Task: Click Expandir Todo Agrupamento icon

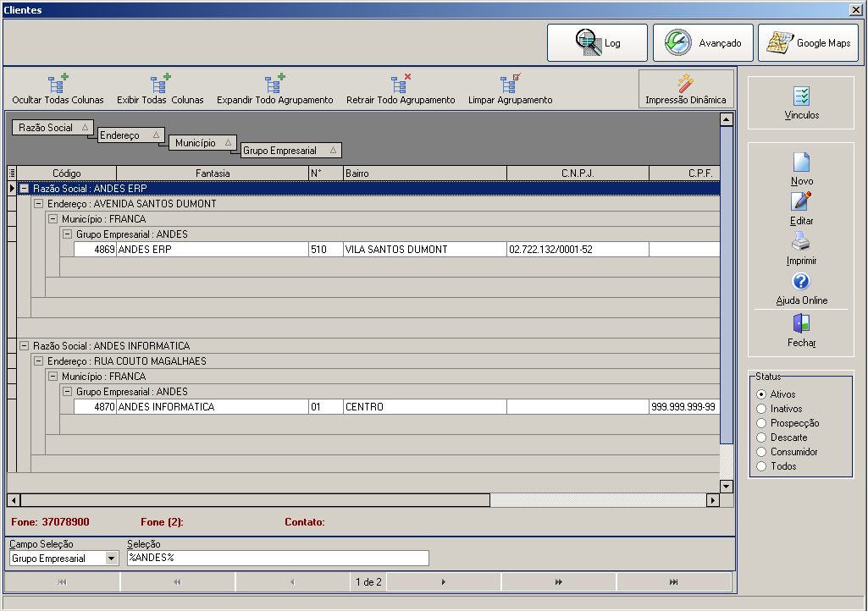Action: 274,84
